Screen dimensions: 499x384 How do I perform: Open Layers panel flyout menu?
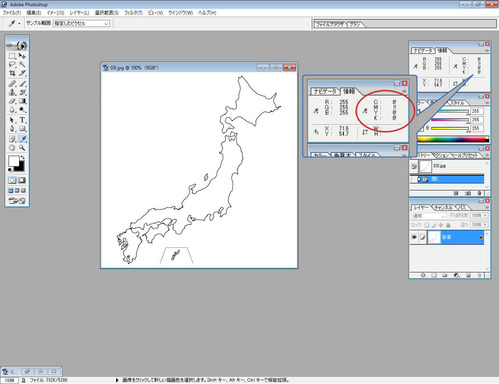pos(487,207)
